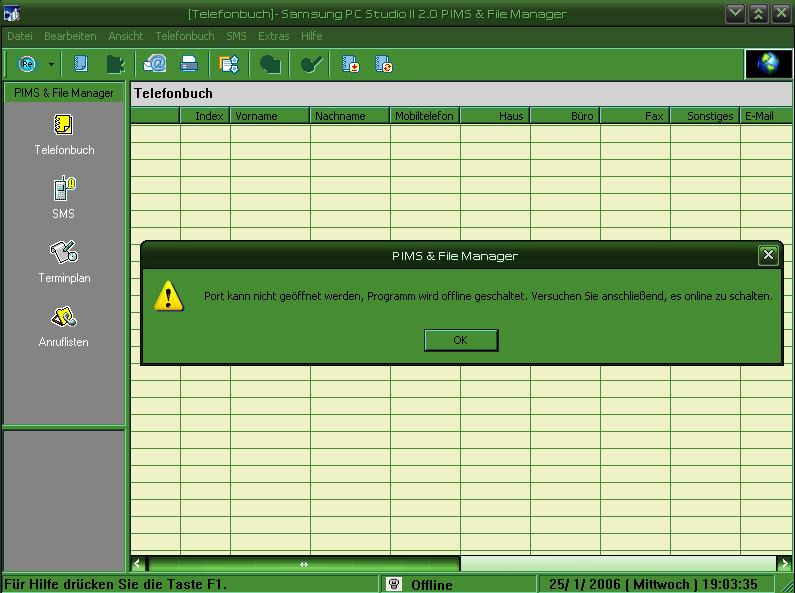Click the horizontal scrollbar right arrow

pyautogui.click(x=784, y=564)
